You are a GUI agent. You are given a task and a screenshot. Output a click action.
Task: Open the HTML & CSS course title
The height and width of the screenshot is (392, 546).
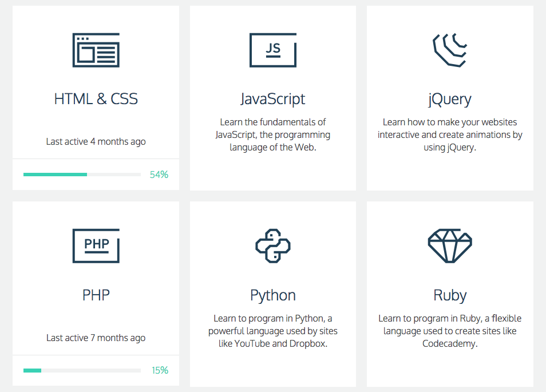96,99
